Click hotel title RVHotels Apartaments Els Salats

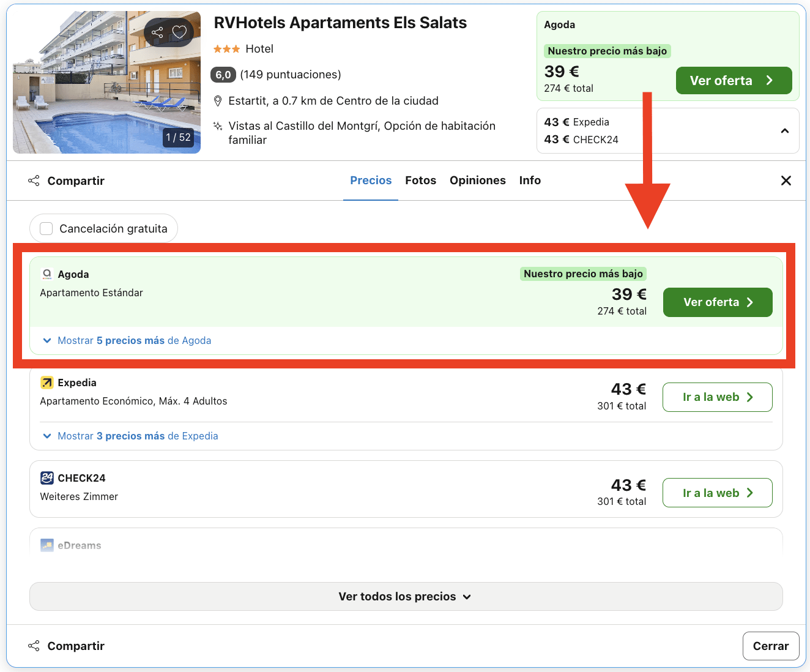click(x=340, y=23)
